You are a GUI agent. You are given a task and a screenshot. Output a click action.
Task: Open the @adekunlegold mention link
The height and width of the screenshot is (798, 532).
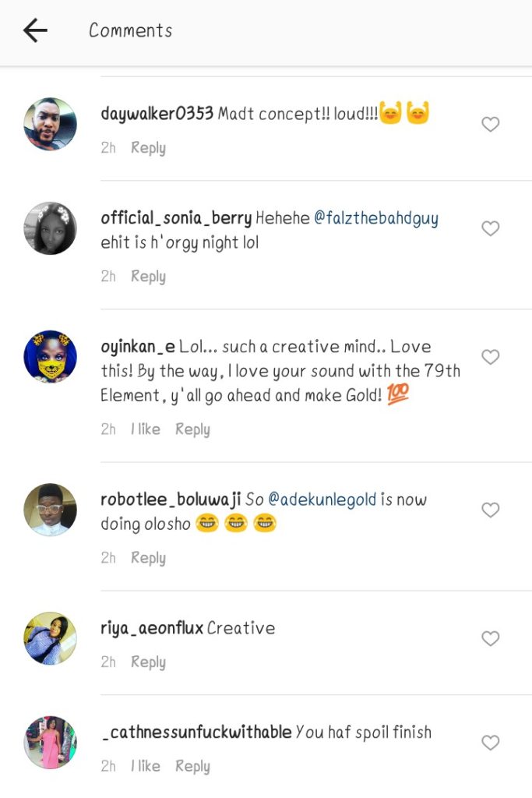322,500
